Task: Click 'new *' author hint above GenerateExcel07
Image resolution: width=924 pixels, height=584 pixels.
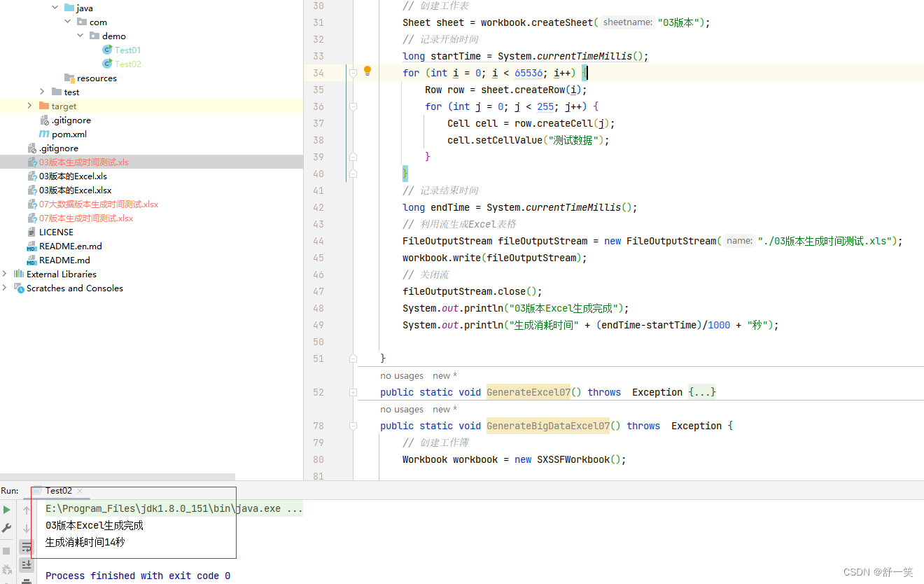Action: [444, 376]
